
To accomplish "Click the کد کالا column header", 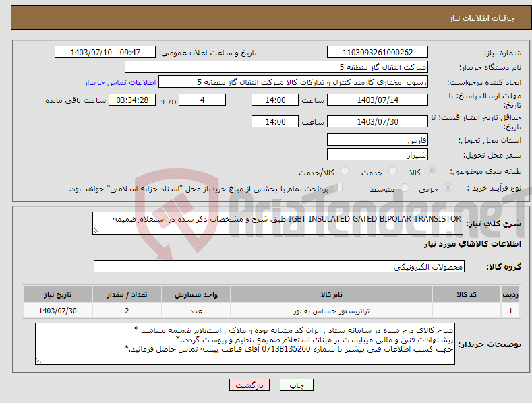I will (467, 294).
